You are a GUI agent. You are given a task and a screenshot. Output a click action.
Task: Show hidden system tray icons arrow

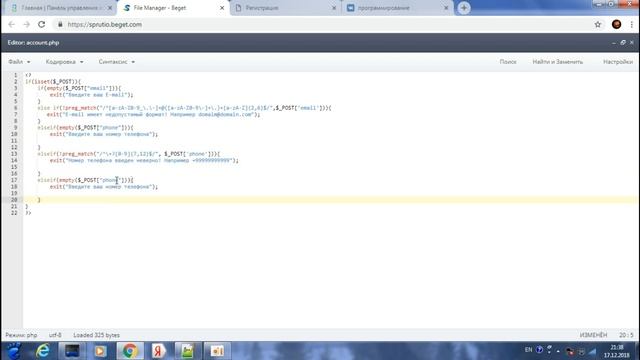558,351
